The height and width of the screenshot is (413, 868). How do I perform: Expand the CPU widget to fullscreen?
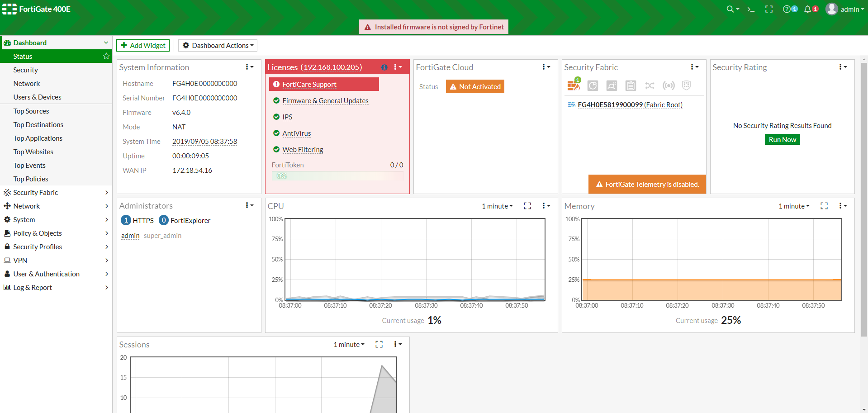click(527, 206)
